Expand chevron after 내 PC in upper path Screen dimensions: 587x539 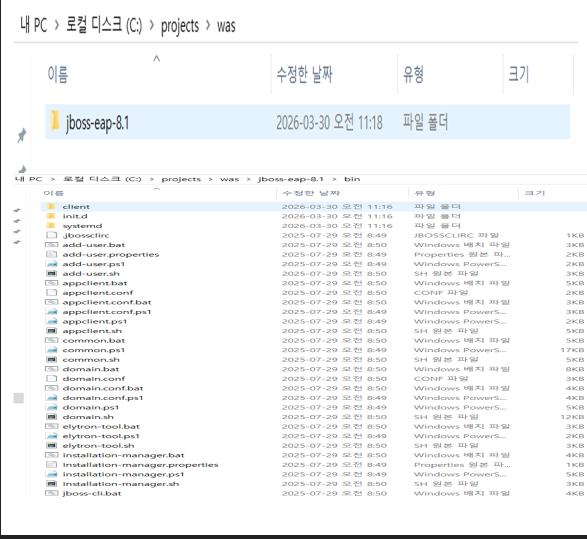point(57,25)
